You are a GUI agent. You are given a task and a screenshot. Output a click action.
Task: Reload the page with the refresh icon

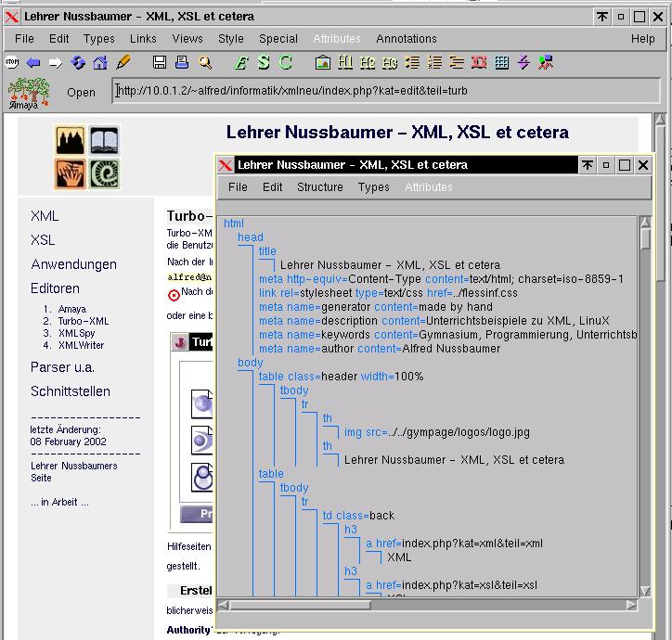point(78,63)
